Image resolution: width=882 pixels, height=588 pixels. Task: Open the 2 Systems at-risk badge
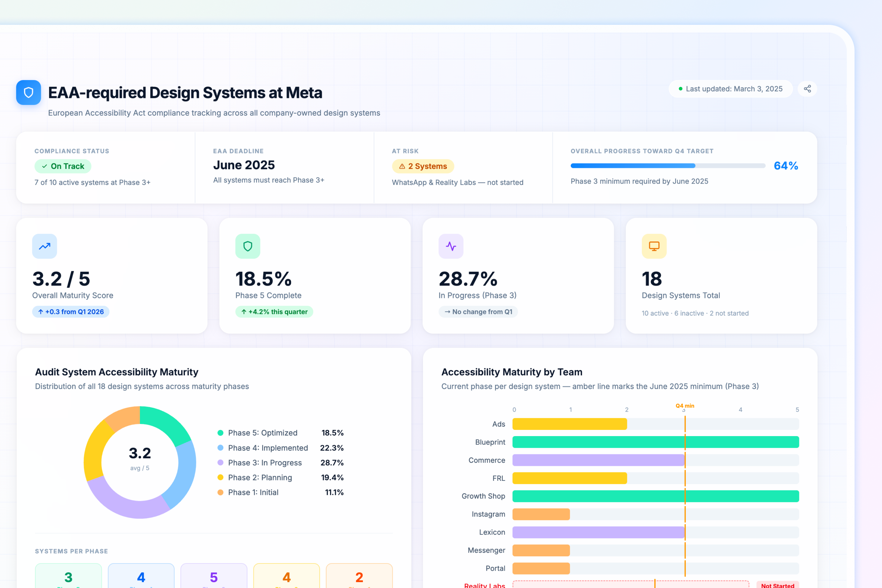pos(423,166)
